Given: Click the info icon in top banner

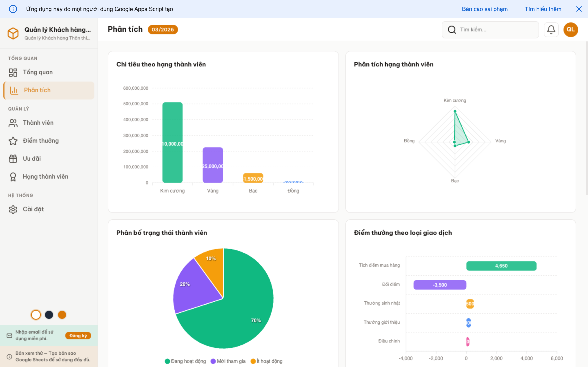Looking at the screenshot, I should pyautogui.click(x=13, y=9).
